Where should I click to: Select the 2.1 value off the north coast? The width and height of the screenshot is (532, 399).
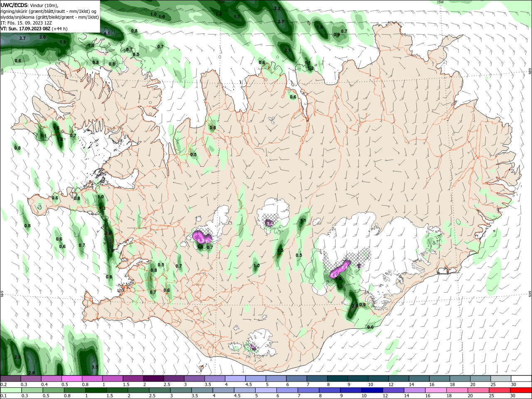288,50
